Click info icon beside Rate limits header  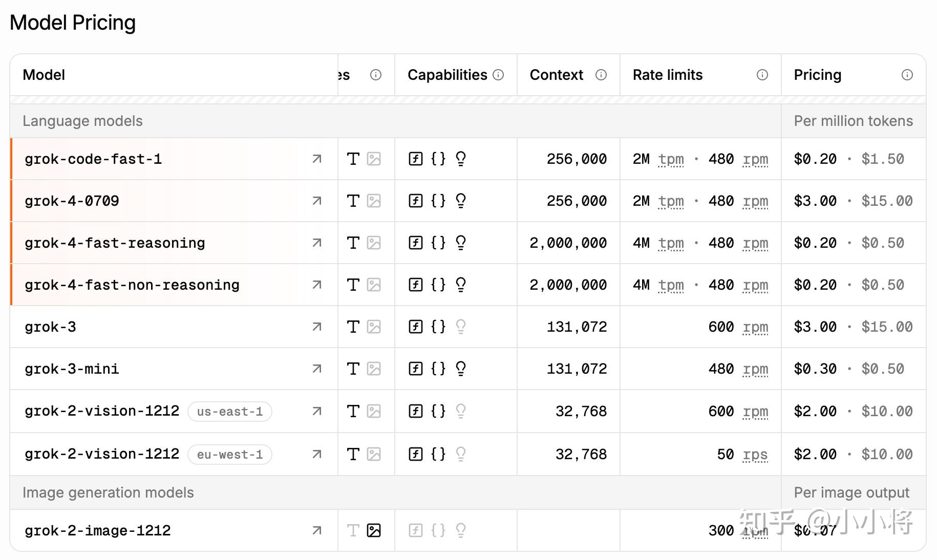(762, 75)
